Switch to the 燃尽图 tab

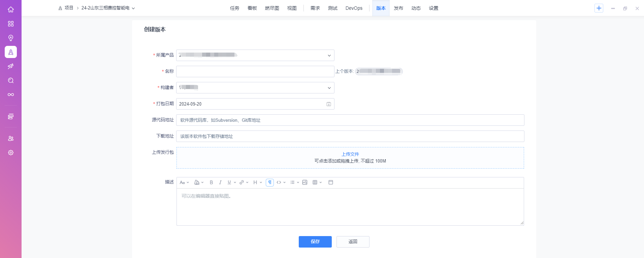[272, 8]
